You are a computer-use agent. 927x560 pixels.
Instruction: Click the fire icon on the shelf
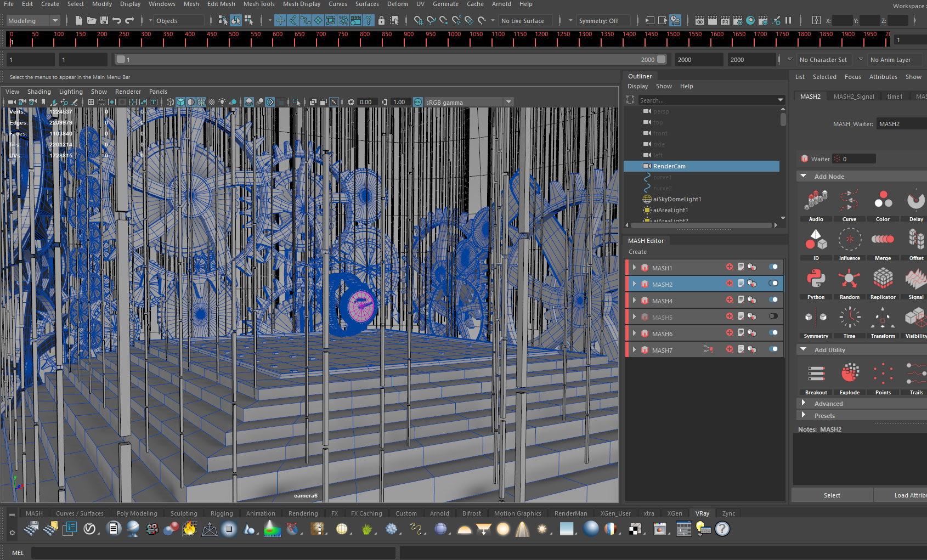point(190,529)
